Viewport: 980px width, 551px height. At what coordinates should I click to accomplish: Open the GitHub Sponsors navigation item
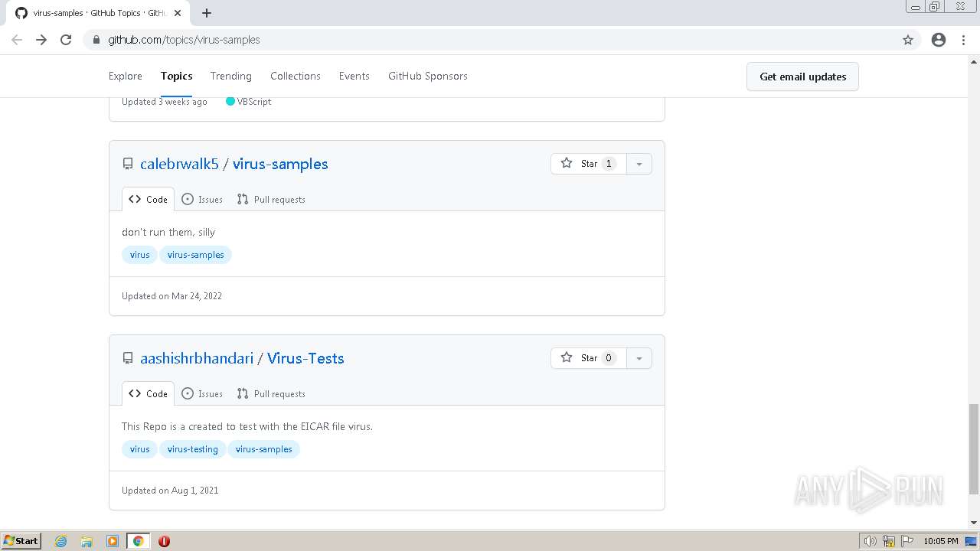point(428,76)
